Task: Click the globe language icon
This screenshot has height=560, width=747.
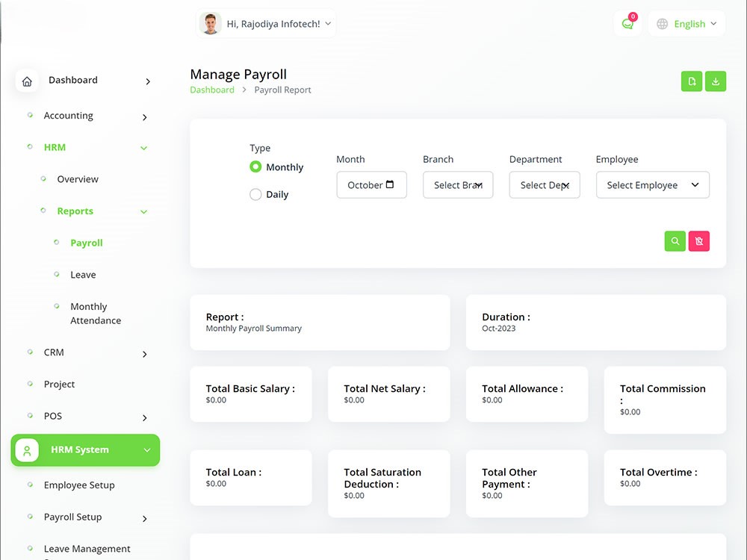Action: click(x=662, y=24)
